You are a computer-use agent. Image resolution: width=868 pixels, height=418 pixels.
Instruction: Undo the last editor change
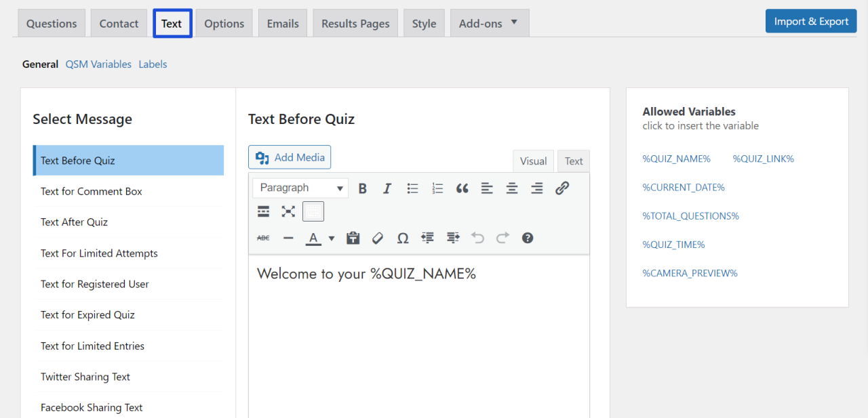point(478,238)
